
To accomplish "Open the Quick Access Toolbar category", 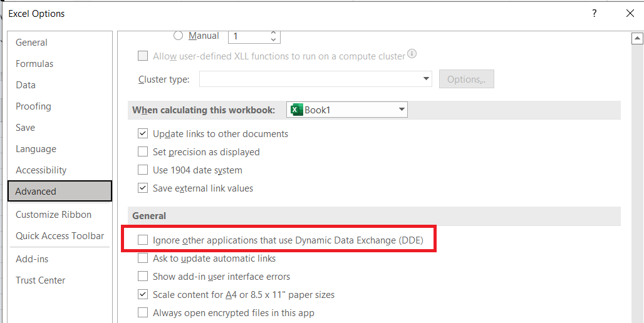I will click(60, 236).
